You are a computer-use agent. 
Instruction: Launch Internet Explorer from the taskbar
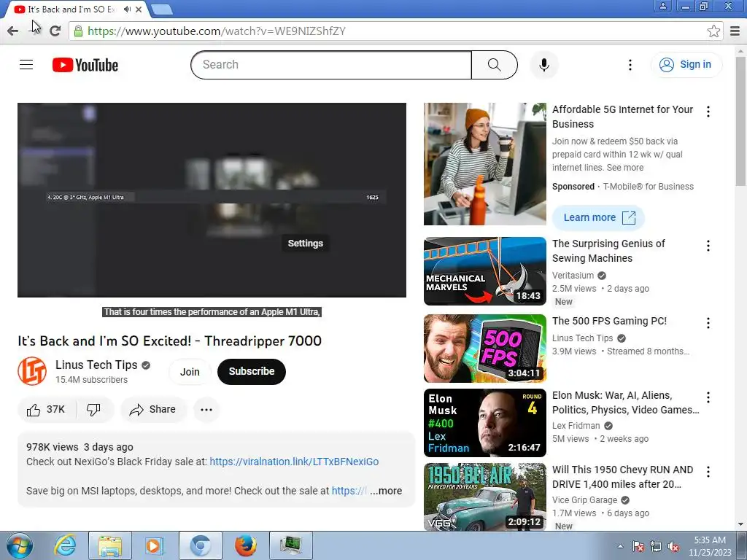(65, 545)
